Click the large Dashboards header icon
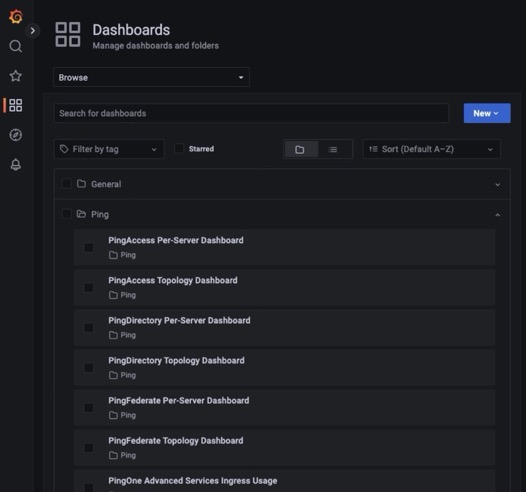 [x=68, y=35]
